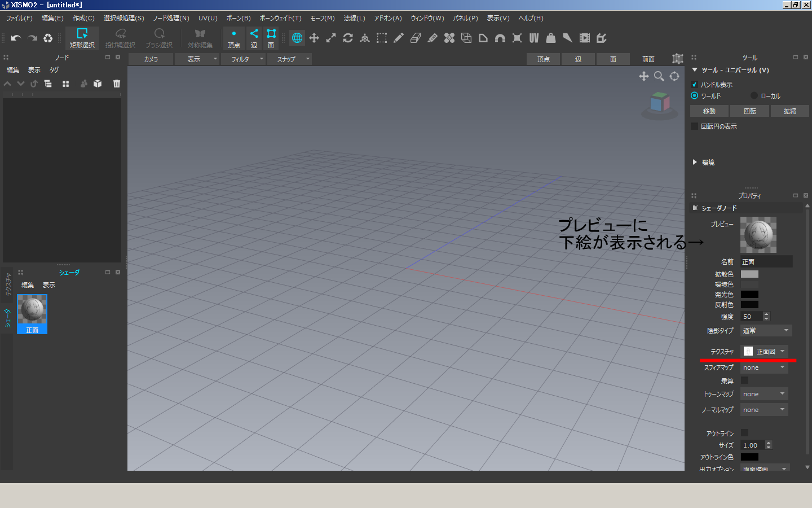Select the 矩形選択 rectangle selection tool
The image size is (812, 508).
(82, 38)
